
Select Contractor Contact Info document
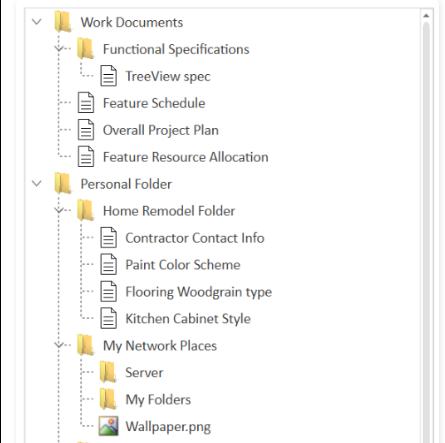point(195,238)
